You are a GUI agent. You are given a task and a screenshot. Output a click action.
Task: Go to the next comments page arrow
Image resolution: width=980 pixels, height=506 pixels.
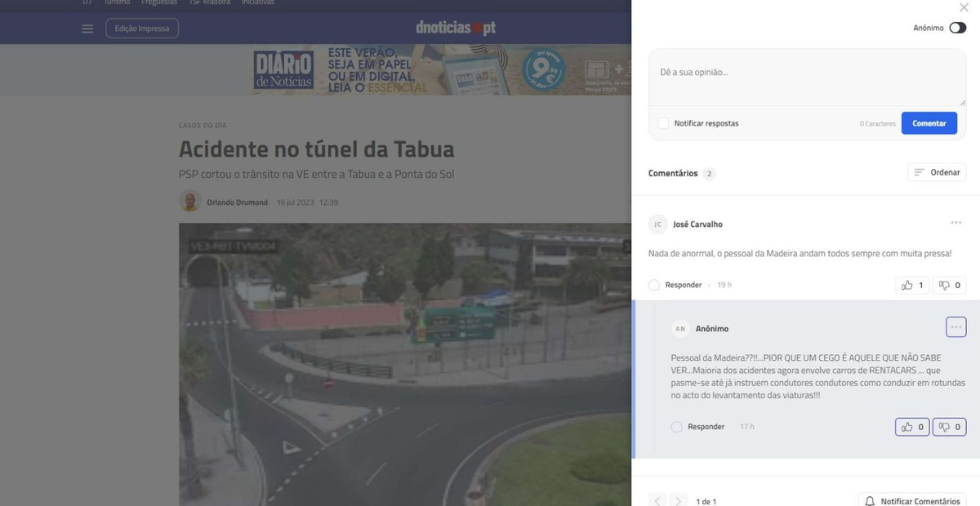(x=678, y=500)
